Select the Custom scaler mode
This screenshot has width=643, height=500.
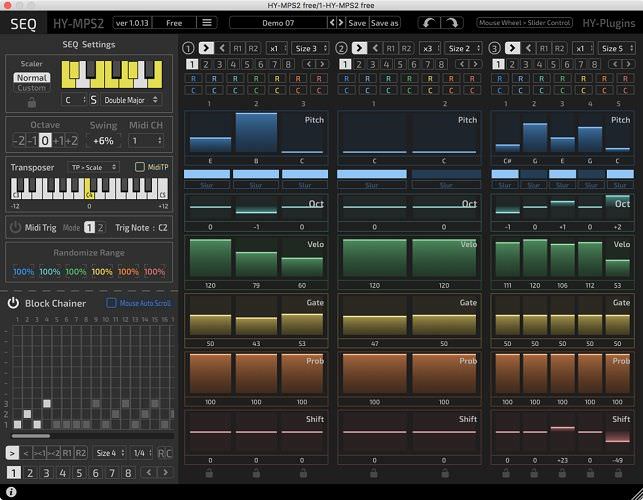[x=31, y=88]
